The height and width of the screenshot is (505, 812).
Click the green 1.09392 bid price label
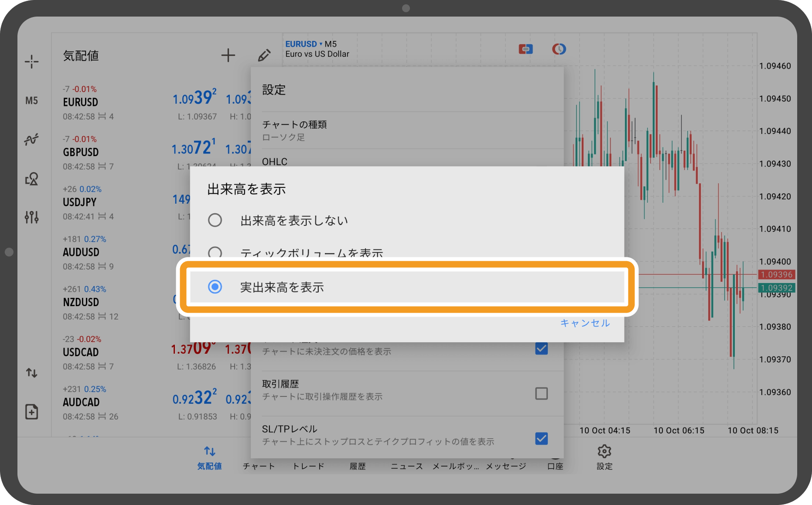777,288
